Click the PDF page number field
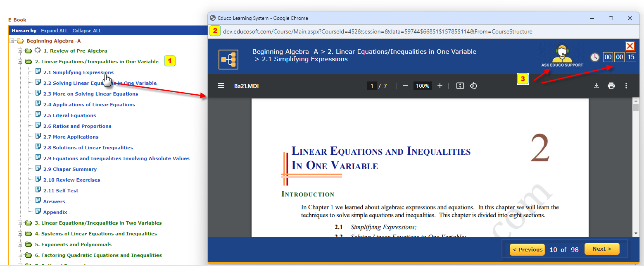 pyautogui.click(x=372, y=86)
